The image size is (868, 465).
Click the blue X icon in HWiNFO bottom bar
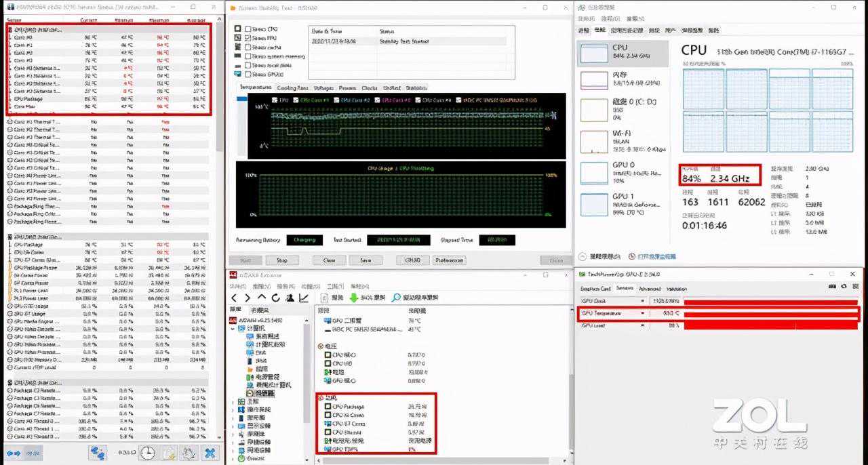(210, 453)
